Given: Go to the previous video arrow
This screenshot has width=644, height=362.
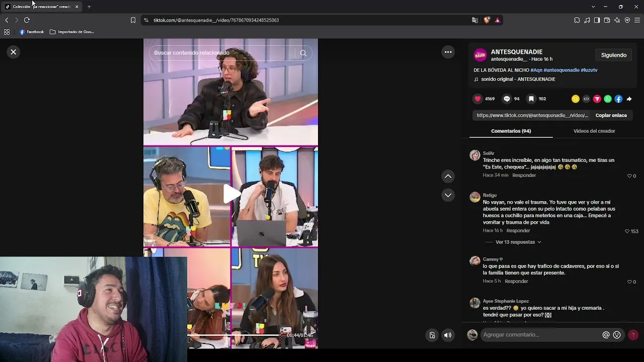Looking at the screenshot, I should coord(448,176).
